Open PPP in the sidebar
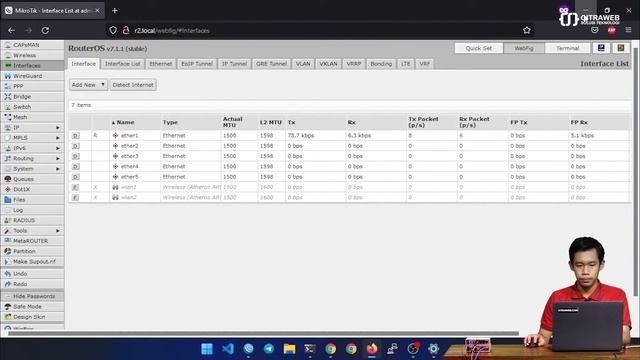The width and height of the screenshot is (640, 360). point(32,86)
